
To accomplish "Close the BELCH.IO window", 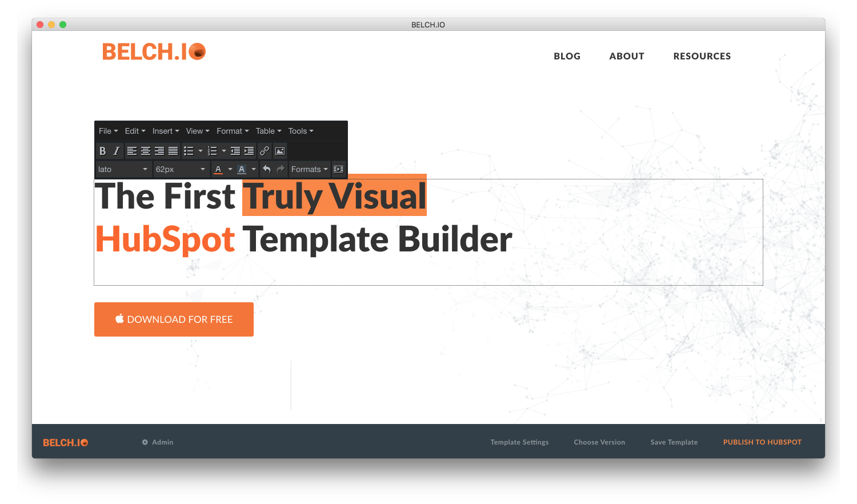I will (40, 25).
